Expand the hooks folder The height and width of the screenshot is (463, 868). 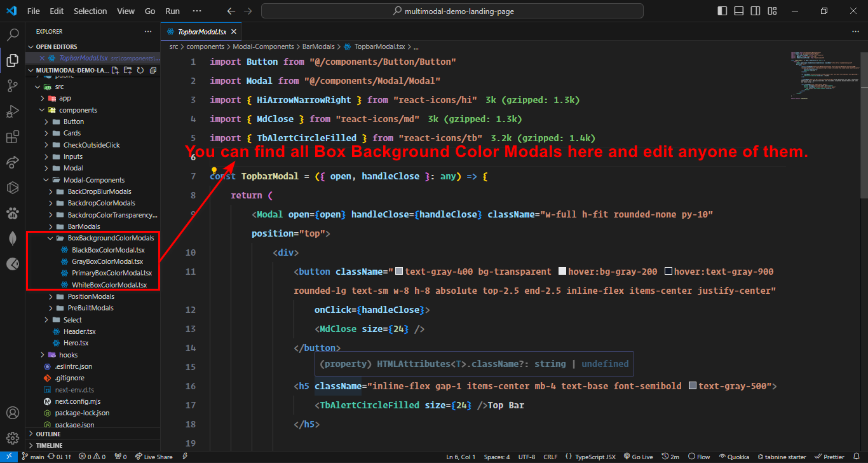[93, 355]
